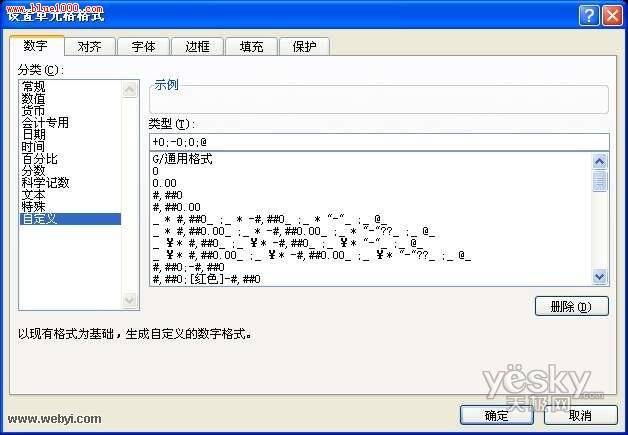Screen dimensions: 628x435
Task: Click the help question mark icon
Action: 589,16
